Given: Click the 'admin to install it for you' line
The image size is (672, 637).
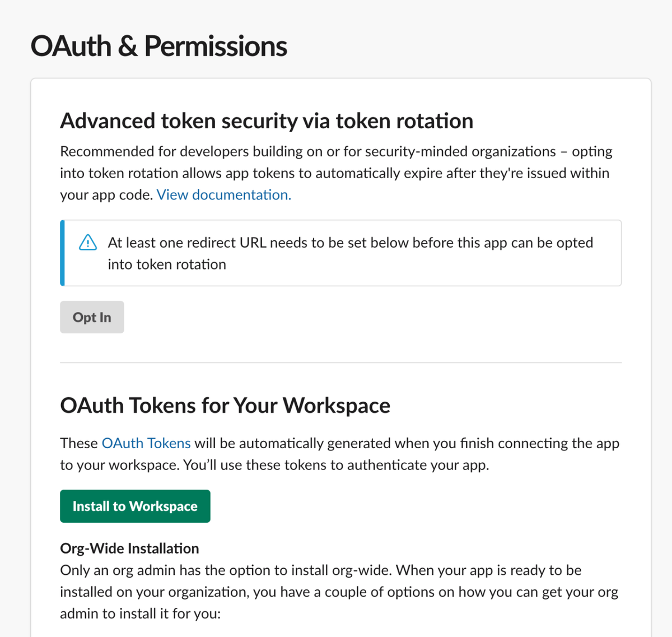Looking at the screenshot, I should pos(141,614).
